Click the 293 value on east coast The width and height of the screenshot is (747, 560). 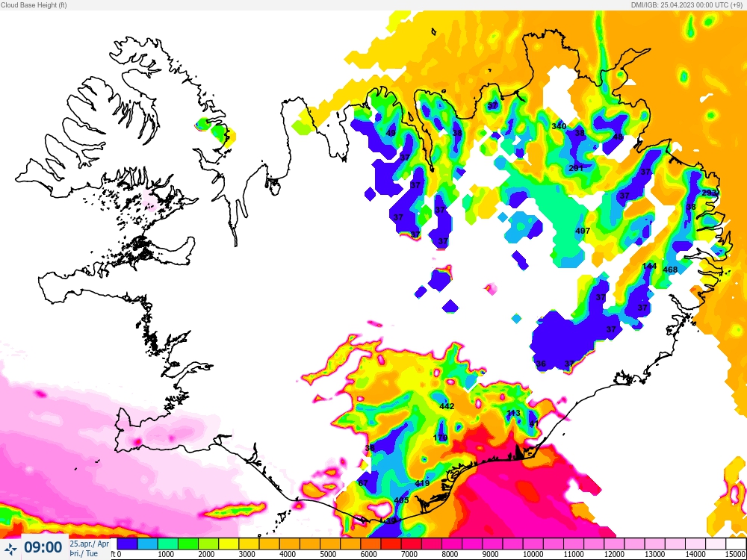(710, 193)
